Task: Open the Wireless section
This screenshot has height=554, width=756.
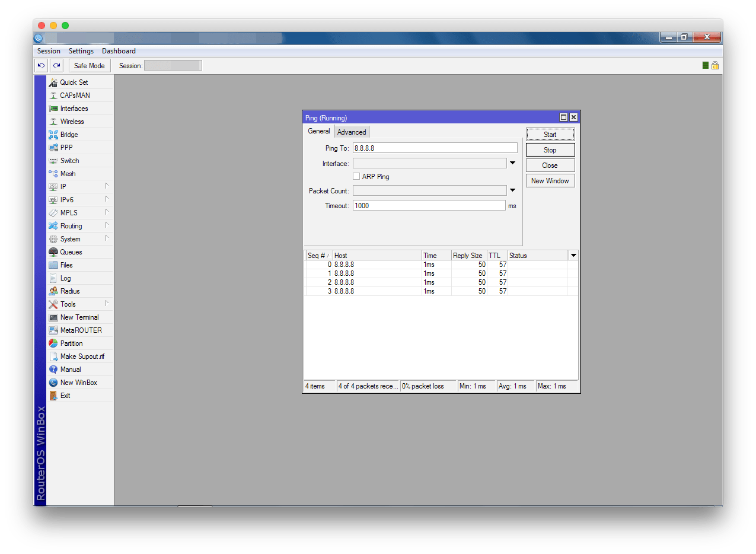Action: [x=72, y=122]
